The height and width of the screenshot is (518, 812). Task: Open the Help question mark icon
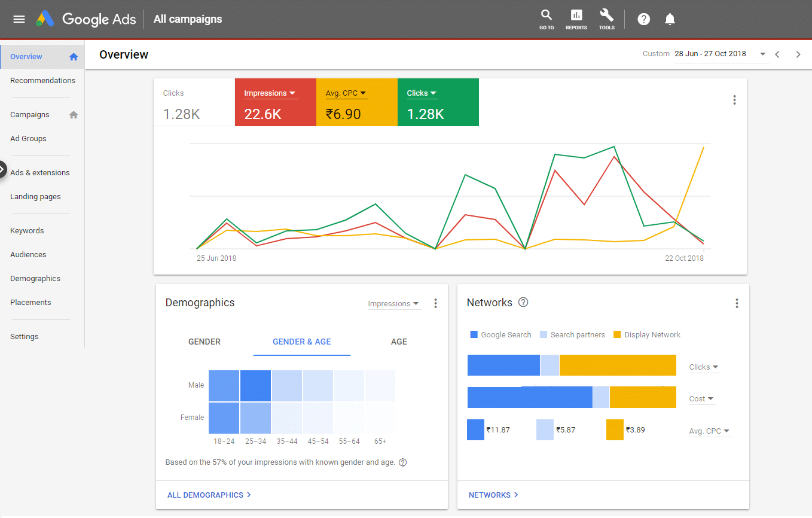point(643,19)
